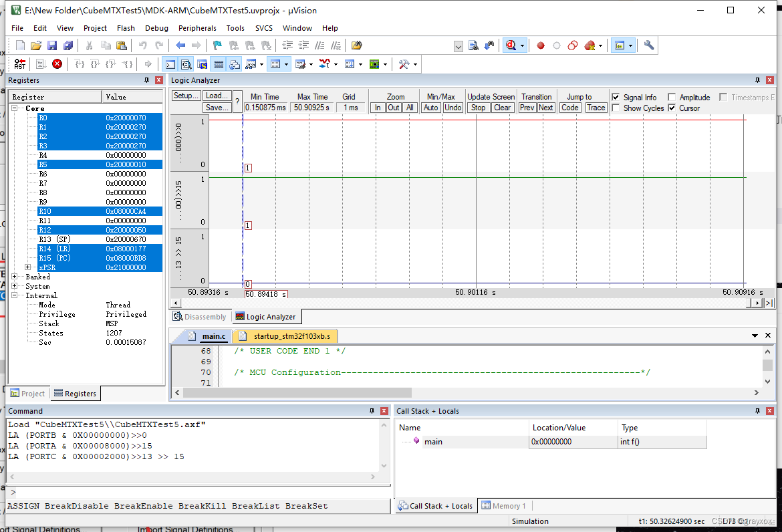Open the Memory Windows dropdown arrow
The image size is (782, 532).
click(x=286, y=64)
